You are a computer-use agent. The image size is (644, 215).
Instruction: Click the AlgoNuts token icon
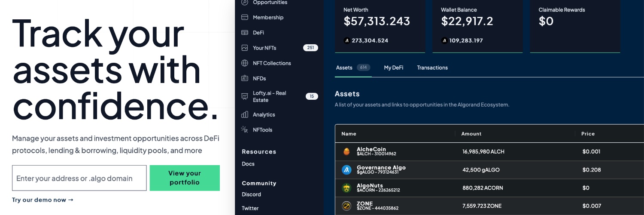(346, 188)
